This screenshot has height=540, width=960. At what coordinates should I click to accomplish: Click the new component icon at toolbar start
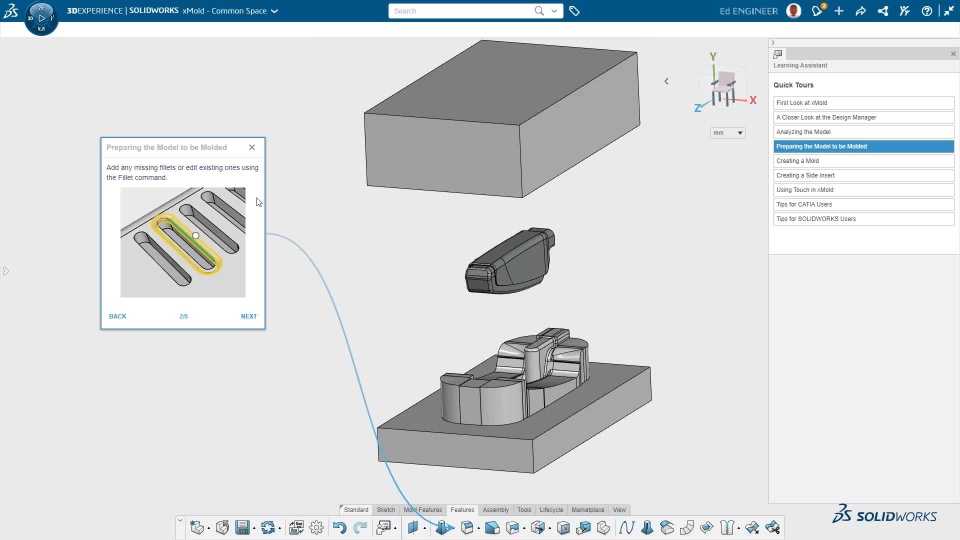click(197, 527)
